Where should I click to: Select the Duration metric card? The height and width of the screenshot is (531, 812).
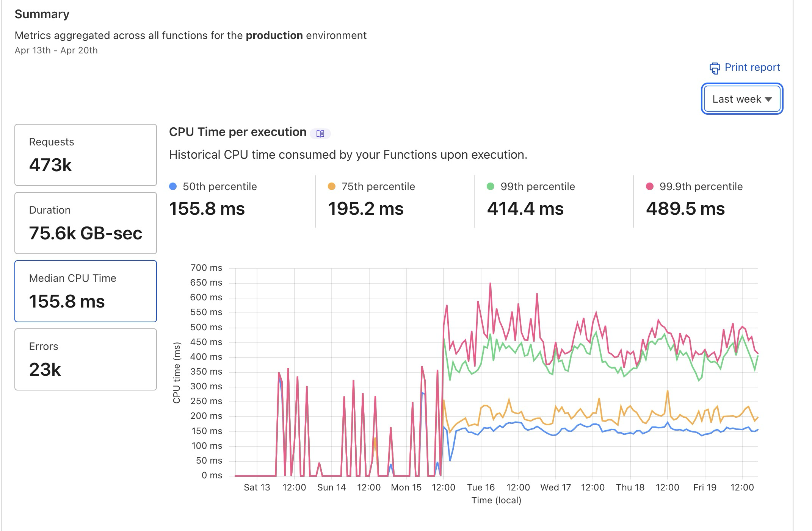point(86,223)
